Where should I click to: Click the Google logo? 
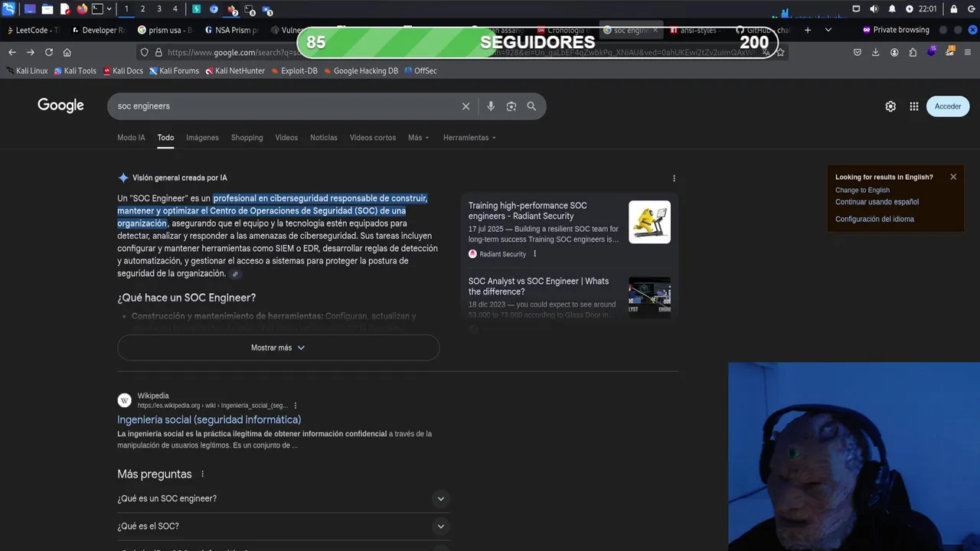point(60,106)
